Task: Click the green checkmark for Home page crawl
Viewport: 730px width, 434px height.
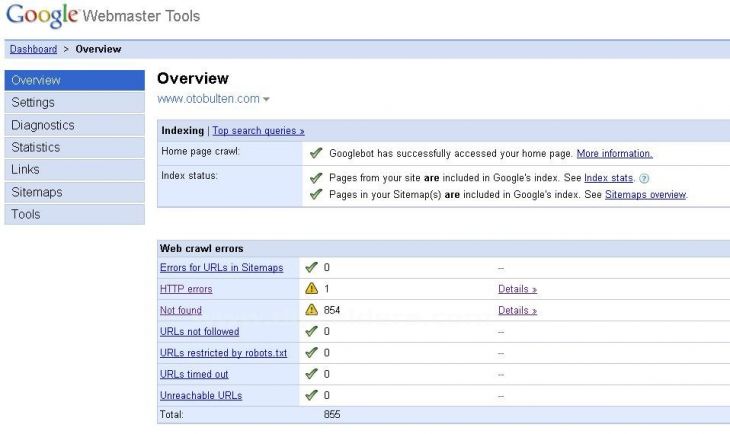Action: [315, 154]
